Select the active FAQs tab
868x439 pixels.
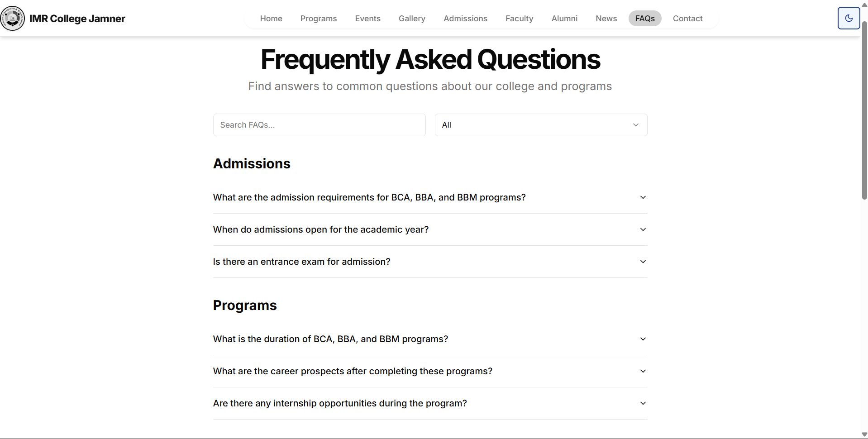coord(644,19)
